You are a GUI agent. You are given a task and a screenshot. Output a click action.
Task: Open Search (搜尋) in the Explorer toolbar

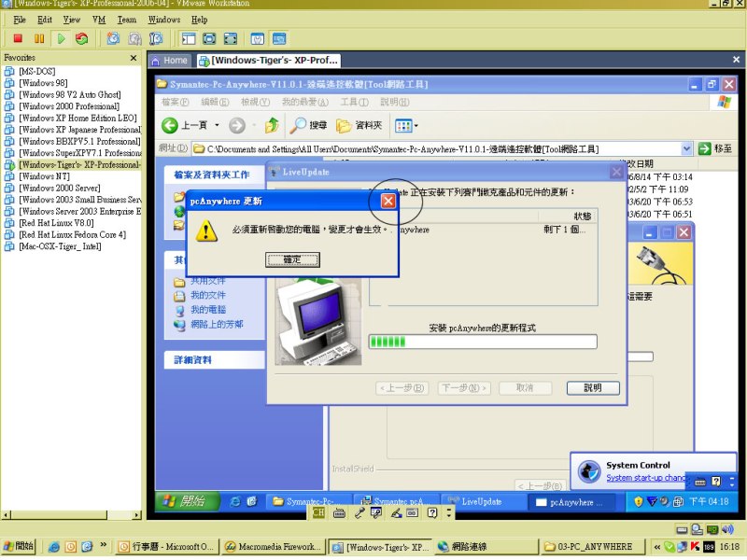[309, 125]
